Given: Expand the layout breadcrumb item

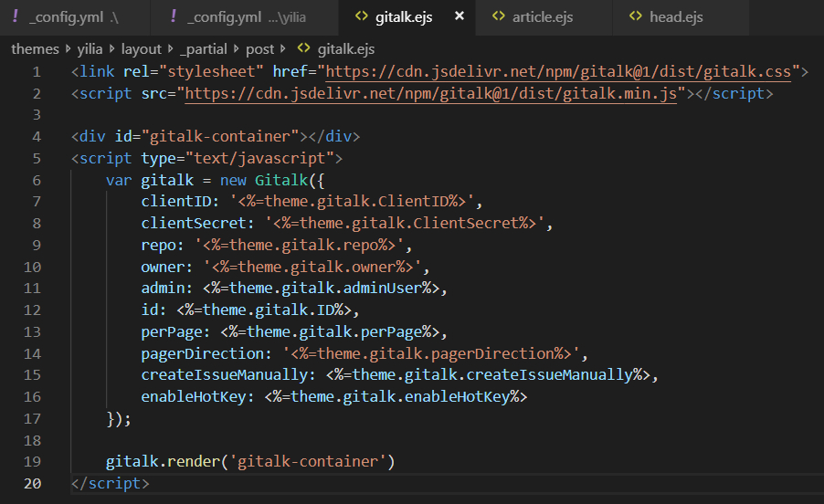Looking at the screenshot, I should pos(142,49).
